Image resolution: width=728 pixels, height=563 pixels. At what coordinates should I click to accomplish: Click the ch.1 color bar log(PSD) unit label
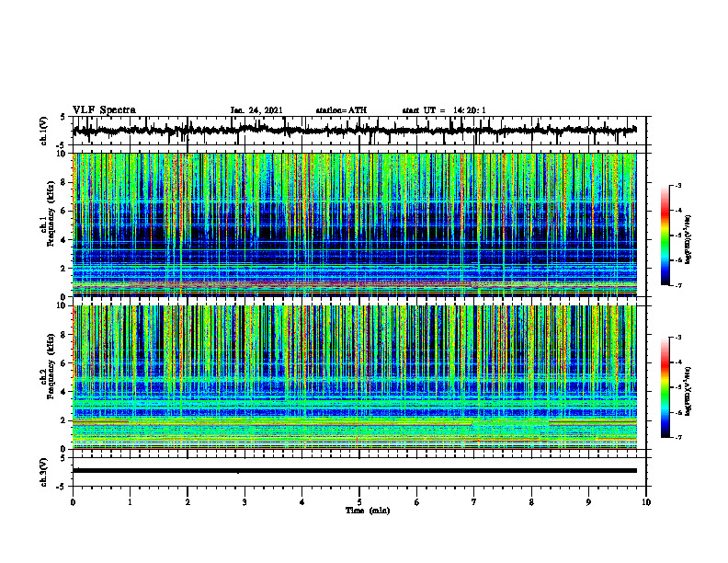pyautogui.click(x=688, y=239)
